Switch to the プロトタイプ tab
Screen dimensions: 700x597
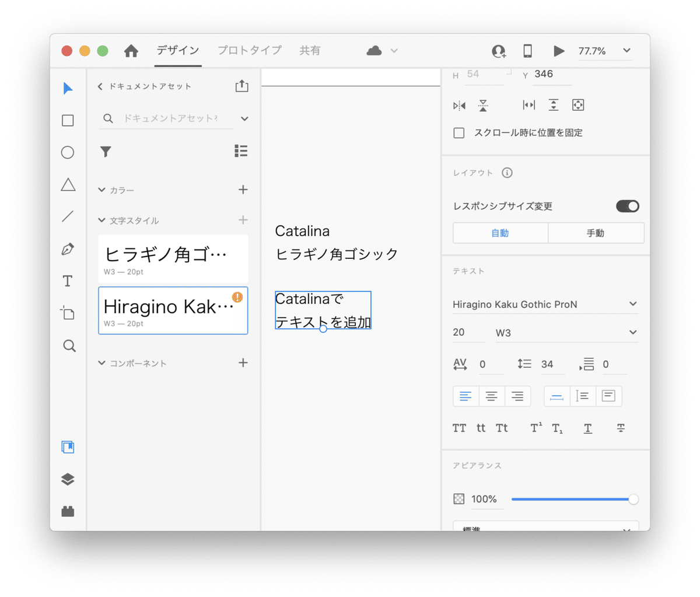[x=250, y=51]
